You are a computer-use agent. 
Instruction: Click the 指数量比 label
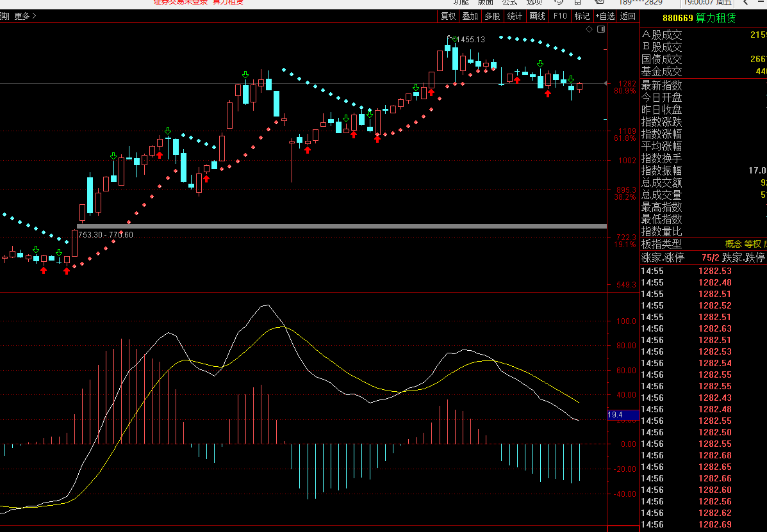click(x=661, y=232)
